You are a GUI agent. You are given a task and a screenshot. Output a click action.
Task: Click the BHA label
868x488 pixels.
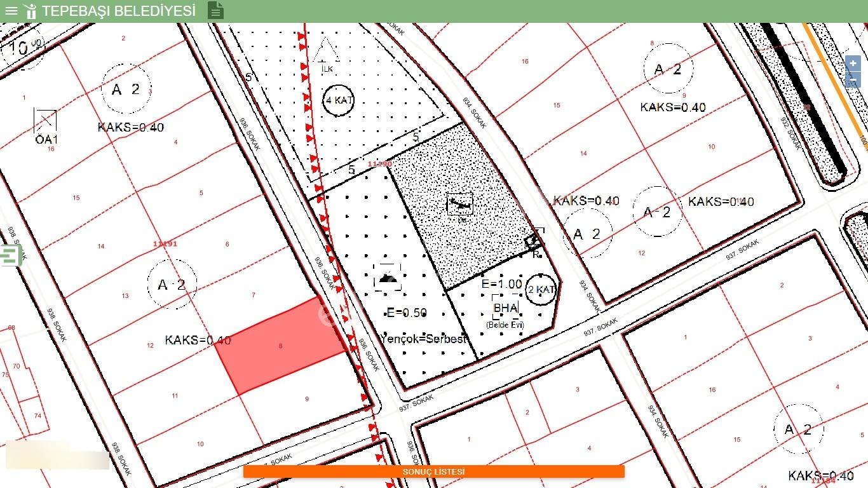[506, 308]
